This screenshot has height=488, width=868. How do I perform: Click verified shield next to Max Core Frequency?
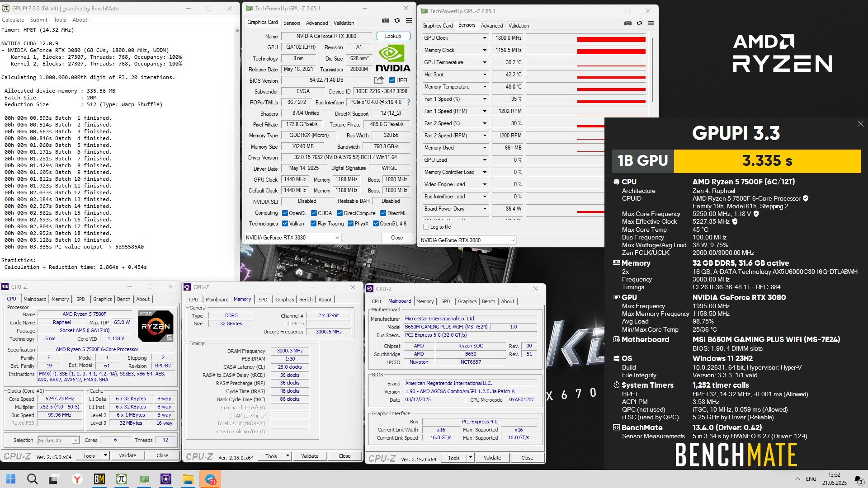[x=756, y=214]
